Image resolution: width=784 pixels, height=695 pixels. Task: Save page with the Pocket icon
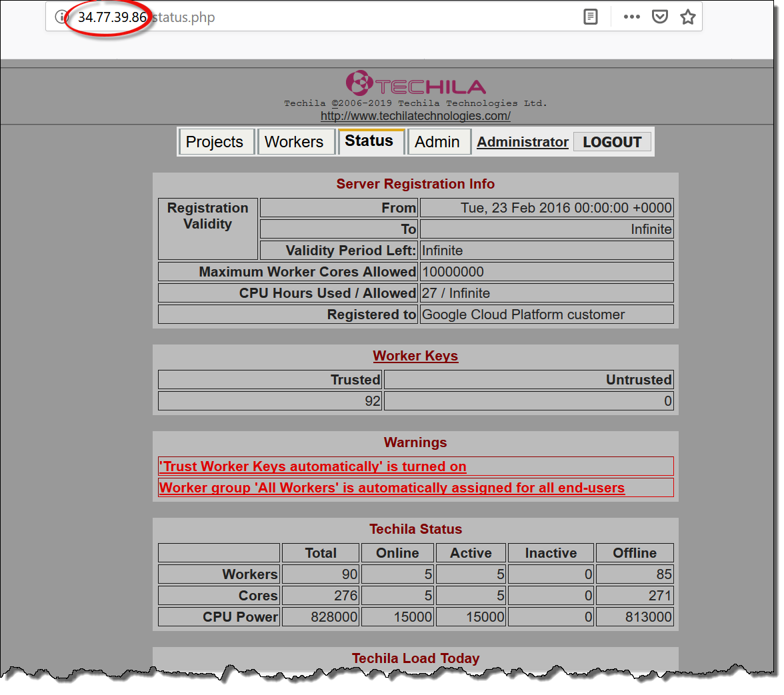point(660,17)
